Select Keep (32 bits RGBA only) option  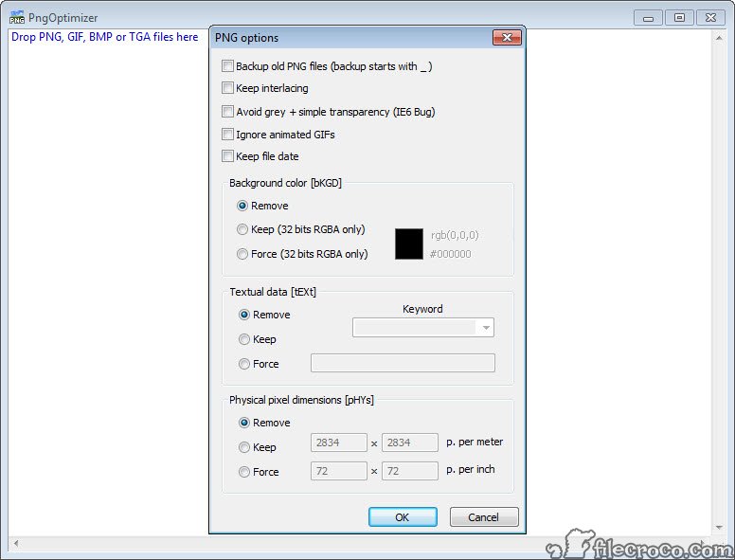[x=242, y=229]
